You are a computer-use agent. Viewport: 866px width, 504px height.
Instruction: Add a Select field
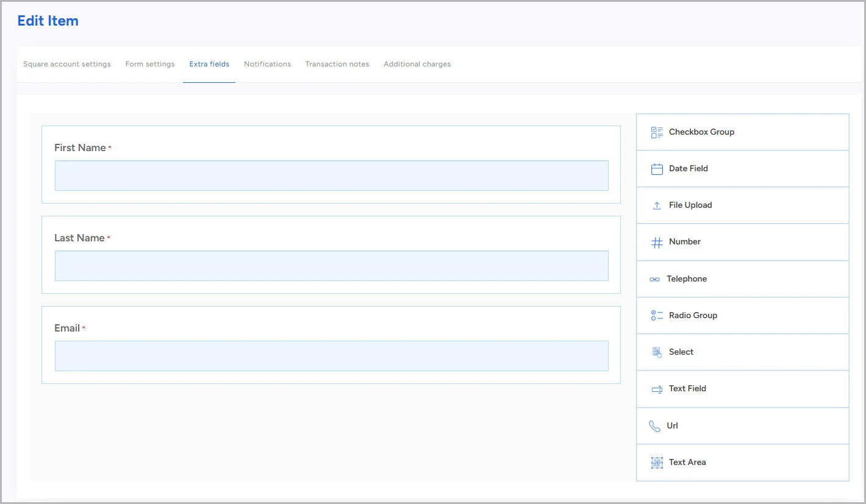point(743,352)
